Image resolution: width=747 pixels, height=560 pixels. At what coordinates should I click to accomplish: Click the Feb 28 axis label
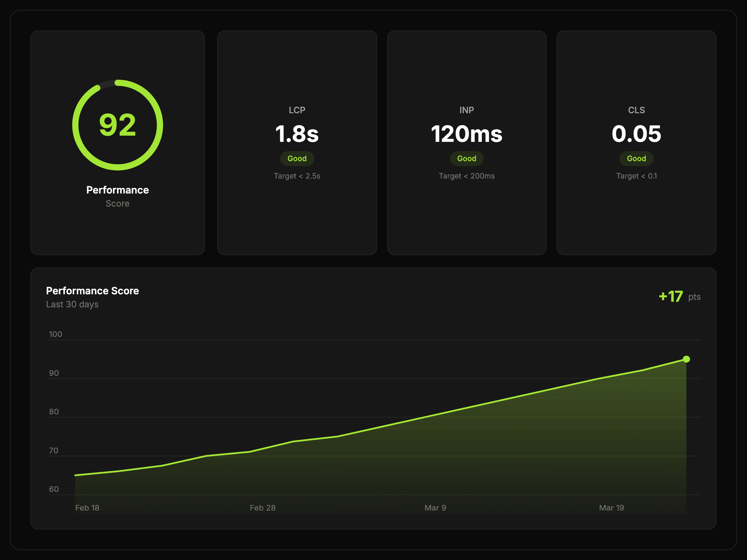point(262,508)
